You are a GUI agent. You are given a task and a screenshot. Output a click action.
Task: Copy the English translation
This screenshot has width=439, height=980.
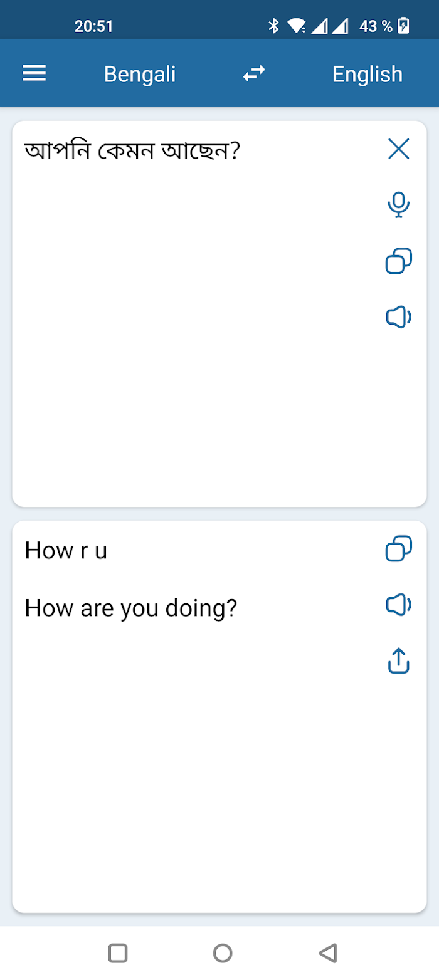(398, 549)
